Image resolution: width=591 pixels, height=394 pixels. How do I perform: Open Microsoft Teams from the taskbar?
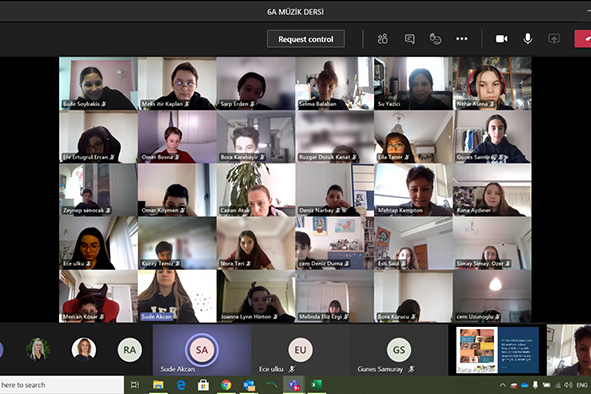294,385
